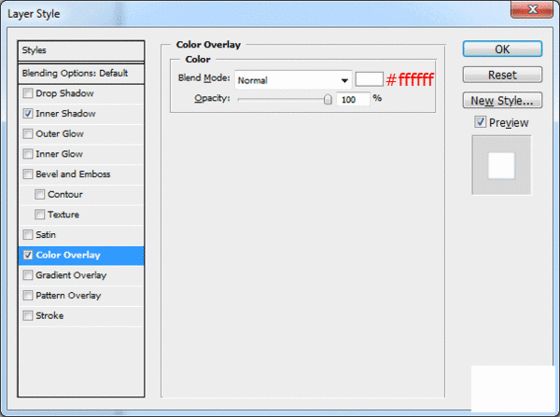The height and width of the screenshot is (417, 560).
Task: Select the Drop Shadow label
Action: coord(65,94)
